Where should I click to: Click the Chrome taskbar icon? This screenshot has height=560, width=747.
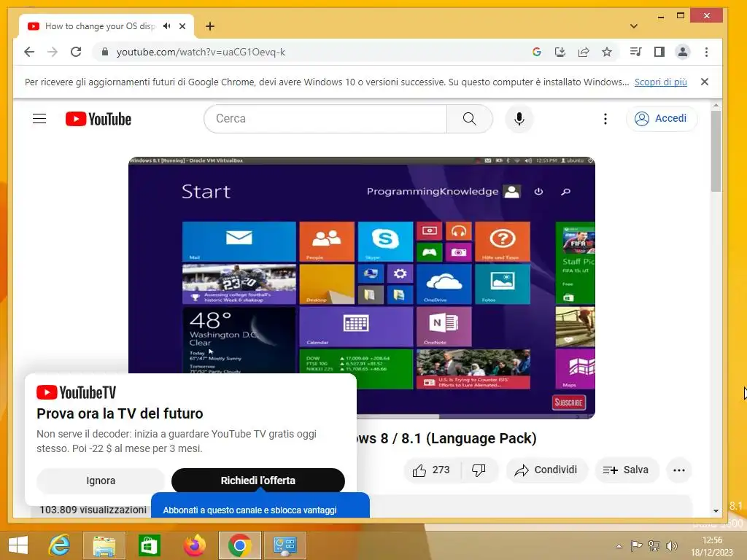coord(239,545)
